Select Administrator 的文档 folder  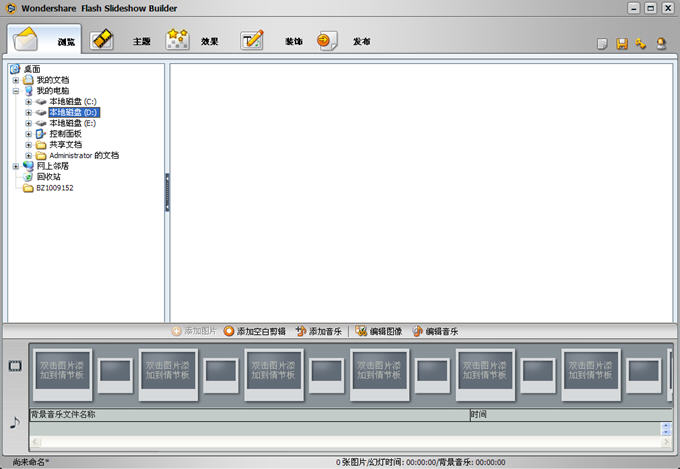tap(84, 155)
